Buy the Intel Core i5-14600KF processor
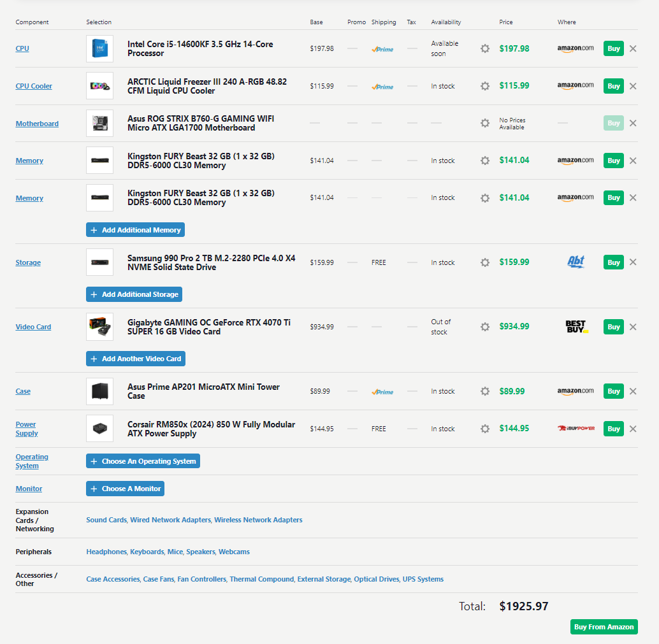The width and height of the screenshot is (659, 644). click(x=614, y=48)
